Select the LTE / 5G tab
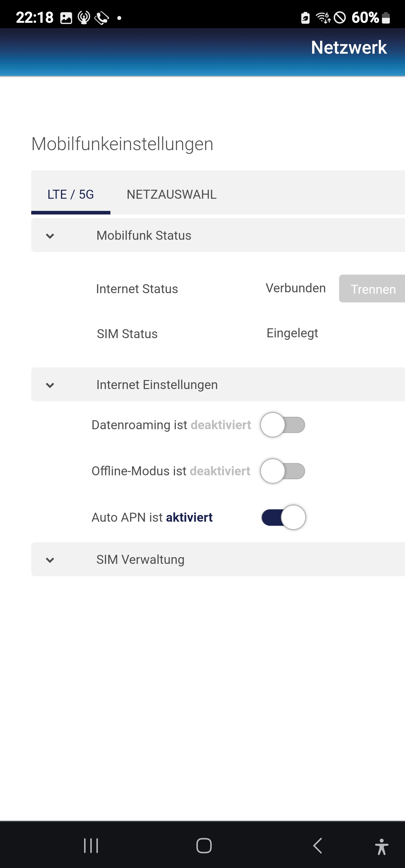 tap(71, 195)
